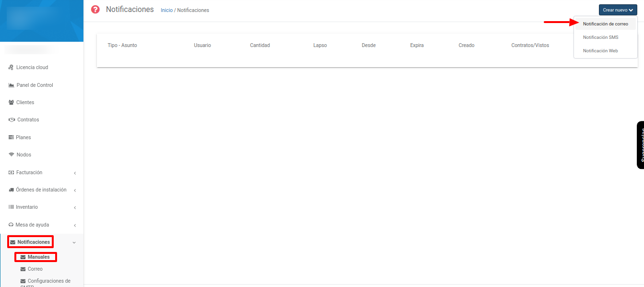Click the Inventario barcode icon
The height and width of the screenshot is (287, 644).
click(x=12, y=207)
